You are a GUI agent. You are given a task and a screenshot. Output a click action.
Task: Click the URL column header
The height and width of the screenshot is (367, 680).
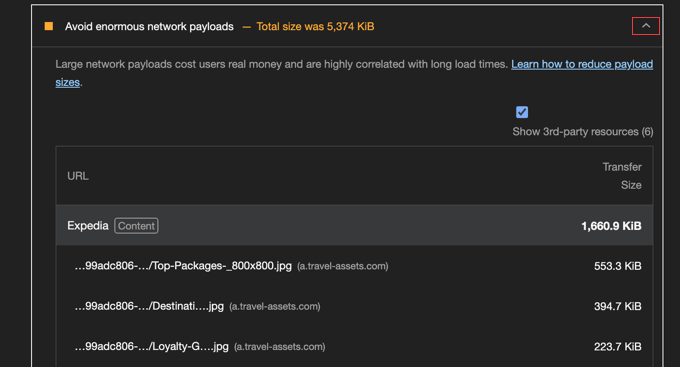78,176
